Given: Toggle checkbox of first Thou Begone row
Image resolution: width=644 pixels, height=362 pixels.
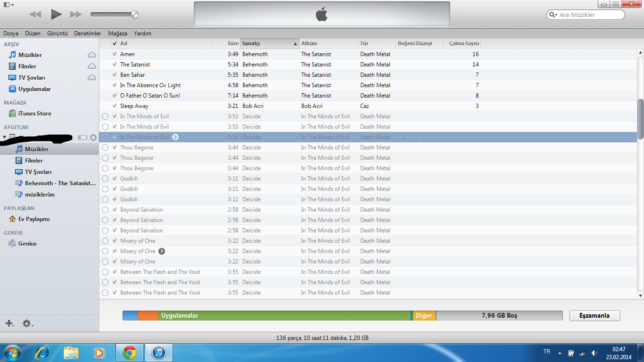Looking at the screenshot, I should pyautogui.click(x=115, y=148).
